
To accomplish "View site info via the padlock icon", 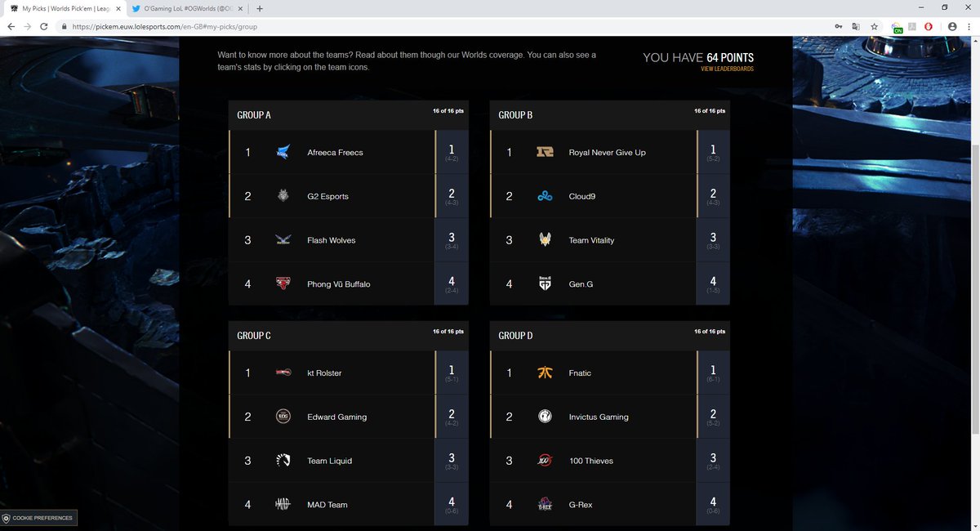I will (x=63, y=26).
